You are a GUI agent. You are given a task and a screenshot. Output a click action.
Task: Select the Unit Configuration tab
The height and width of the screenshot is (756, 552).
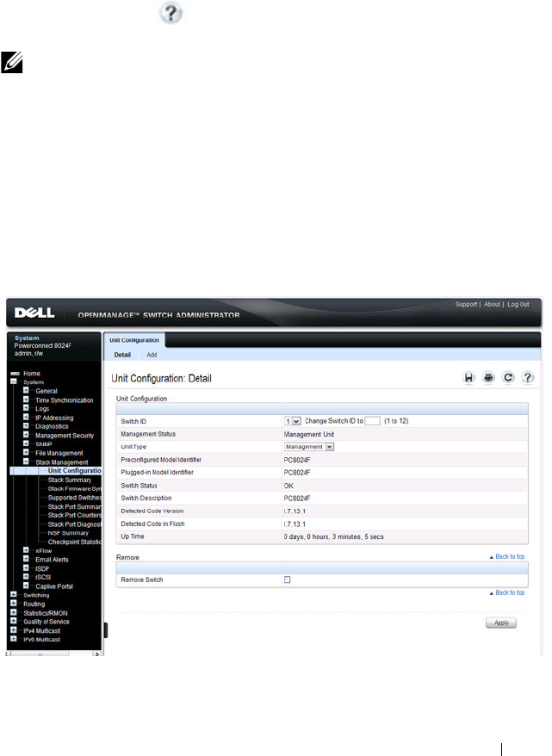[134, 340]
